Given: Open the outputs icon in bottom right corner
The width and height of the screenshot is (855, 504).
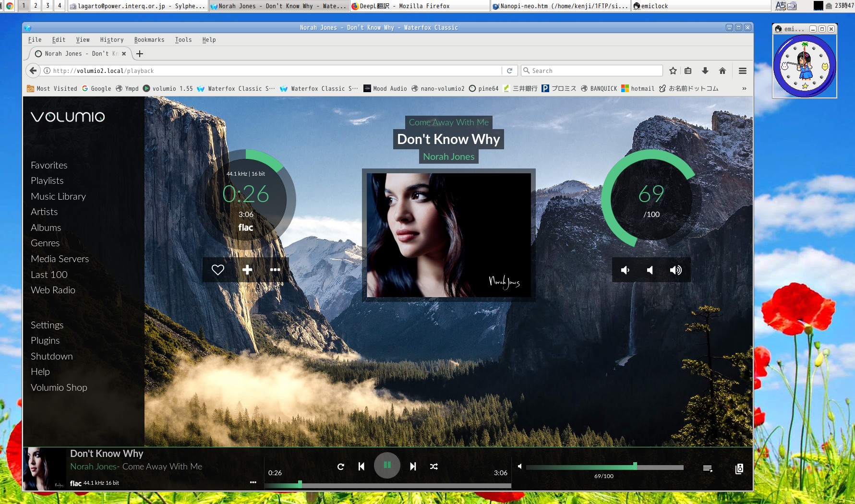Looking at the screenshot, I should click(x=739, y=469).
